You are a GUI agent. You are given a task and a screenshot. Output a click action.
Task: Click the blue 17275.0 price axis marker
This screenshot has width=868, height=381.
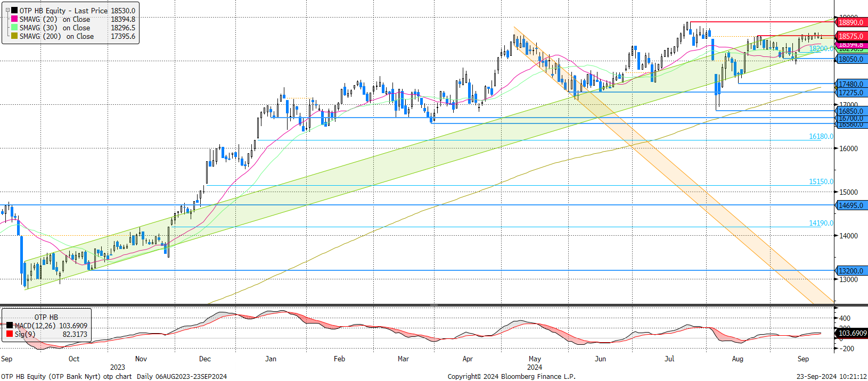click(851, 93)
